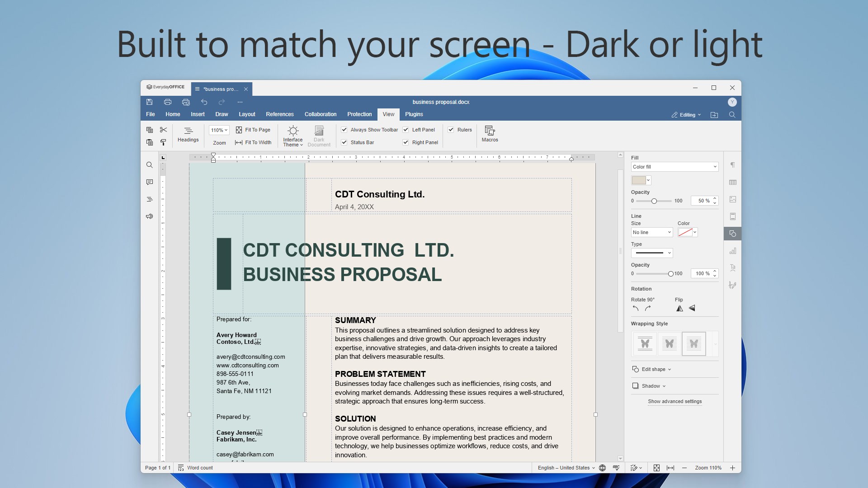Open the File menu
This screenshot has width=868, height=488.
pos(151,114)
